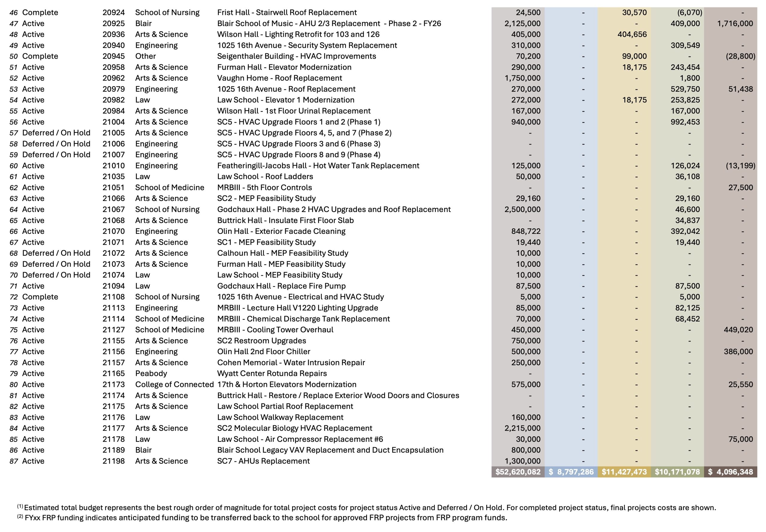The image size is (766, 532).
Task: Click the $52,620,082 total budget cell
Action: coord(518,472)
